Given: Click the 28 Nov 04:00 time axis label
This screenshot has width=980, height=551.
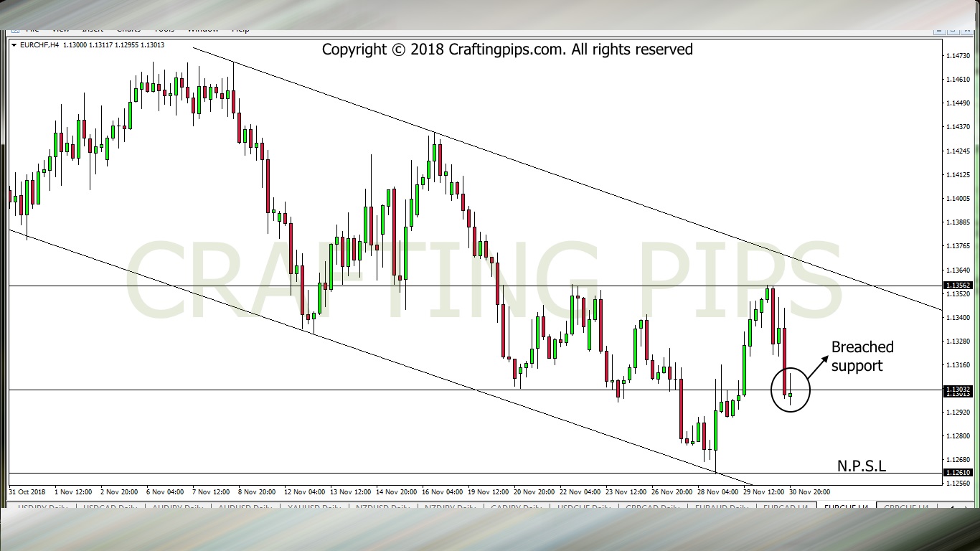Looking at the screenshot, I should pos(717,492).
